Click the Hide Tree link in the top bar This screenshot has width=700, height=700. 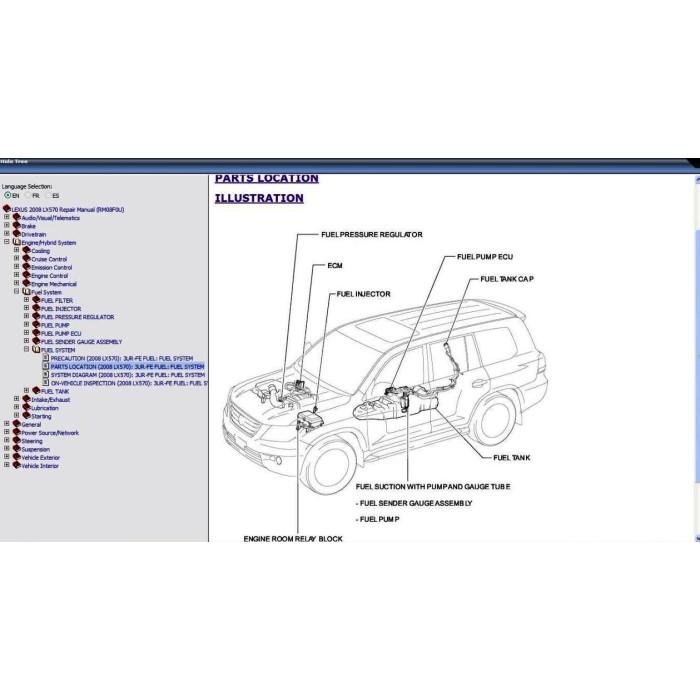tap(14, 161)
